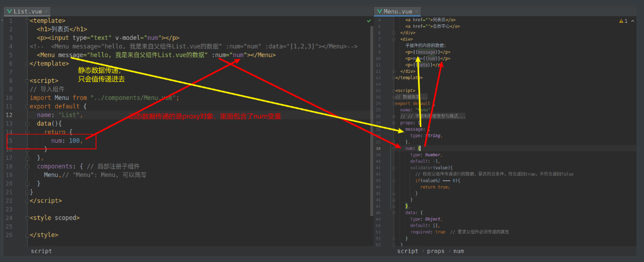Click '<style scoped>' in List.vue

55,218
